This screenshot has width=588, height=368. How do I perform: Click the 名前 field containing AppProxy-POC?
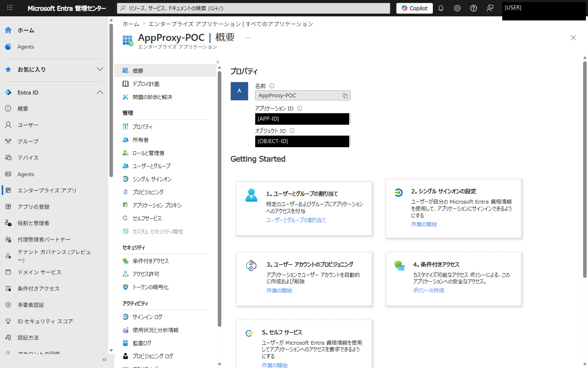(x=303, y=95)
